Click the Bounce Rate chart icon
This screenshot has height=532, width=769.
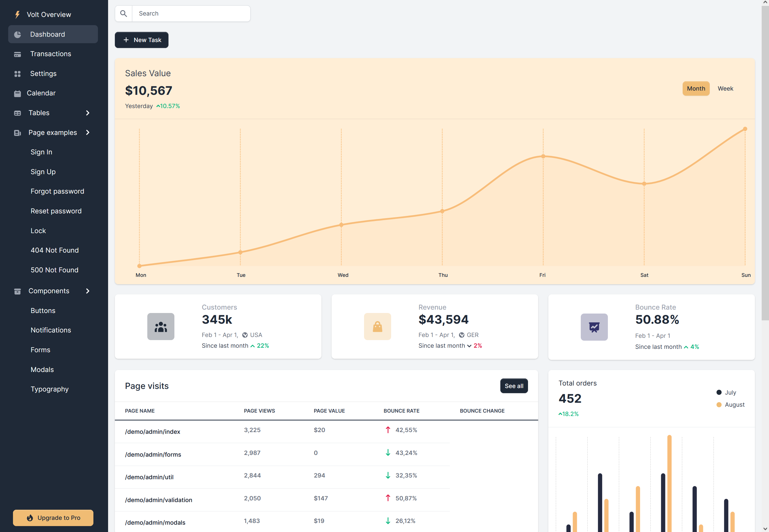(594, 327)
